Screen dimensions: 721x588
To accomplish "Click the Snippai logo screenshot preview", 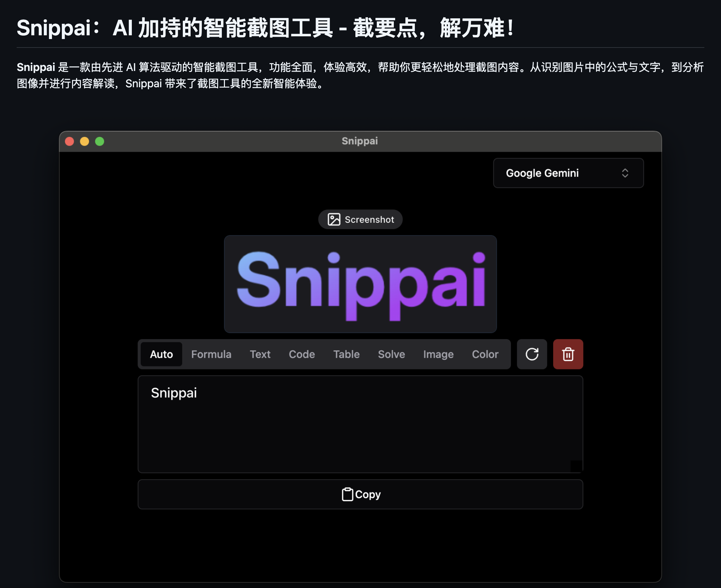I will (360, 284).
